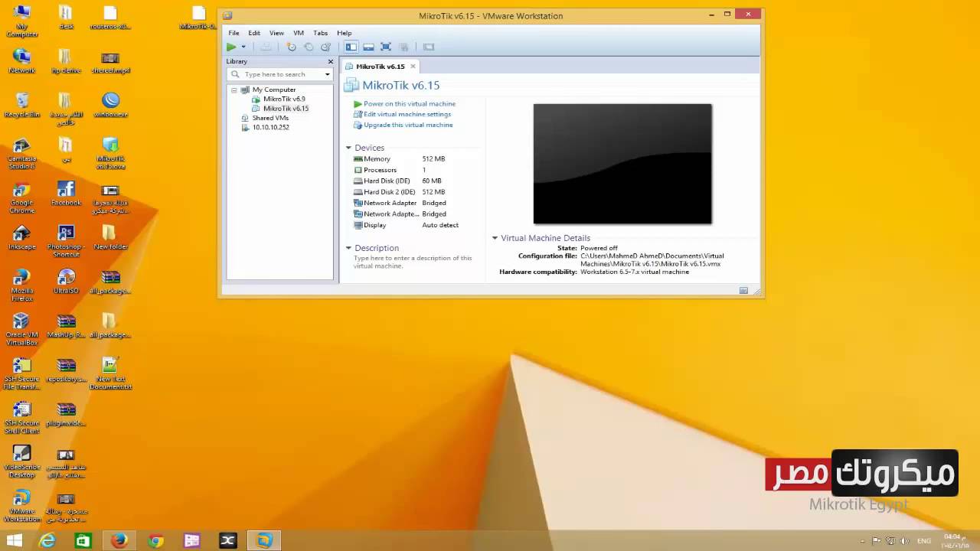
Task: Select the Camtasia Studio 8 desktop icon
Action: click(21, 154)
